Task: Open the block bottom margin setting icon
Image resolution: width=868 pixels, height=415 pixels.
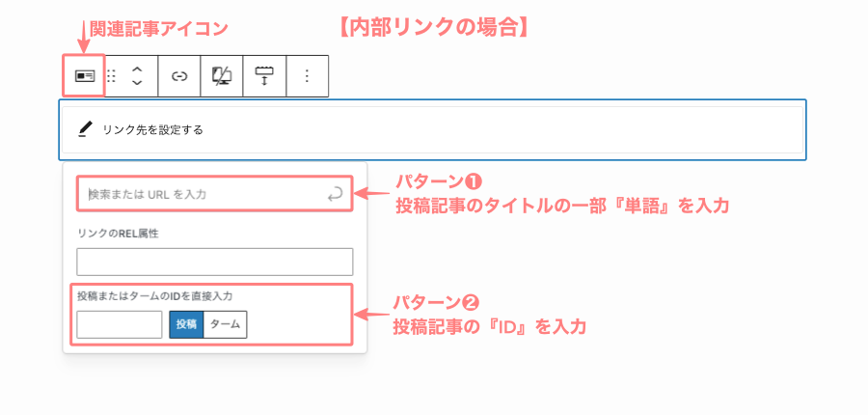Action: coord(264,76)
